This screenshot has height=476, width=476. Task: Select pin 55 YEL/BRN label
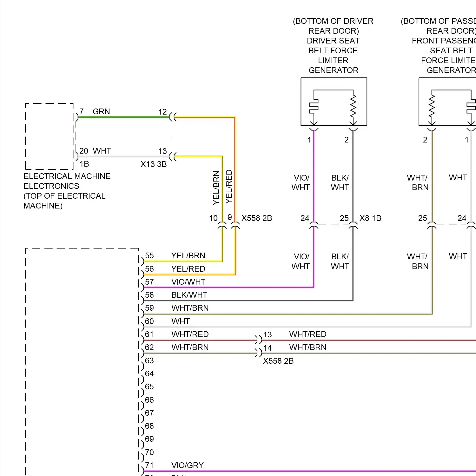pos(188,256)
